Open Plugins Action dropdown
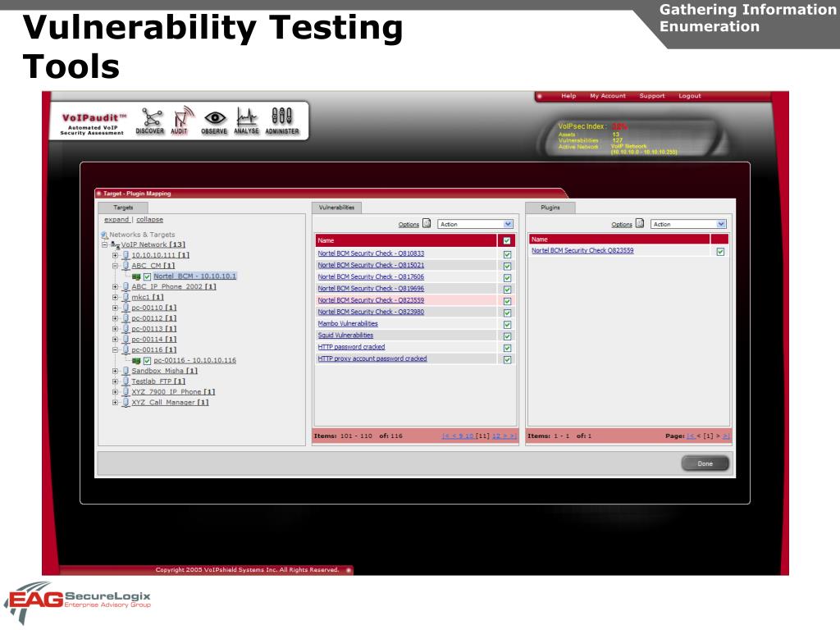This screenshot has height=630, width=840. [689, 224]
